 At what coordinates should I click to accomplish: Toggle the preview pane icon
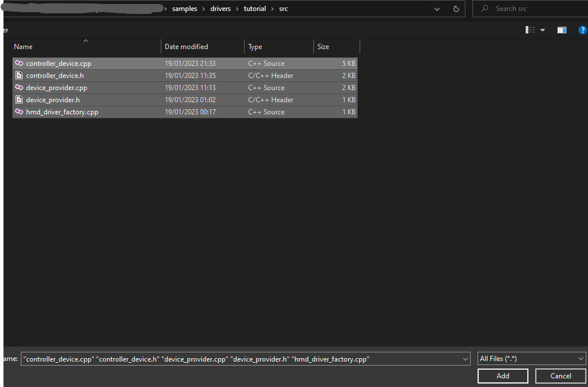pos(562,30)
